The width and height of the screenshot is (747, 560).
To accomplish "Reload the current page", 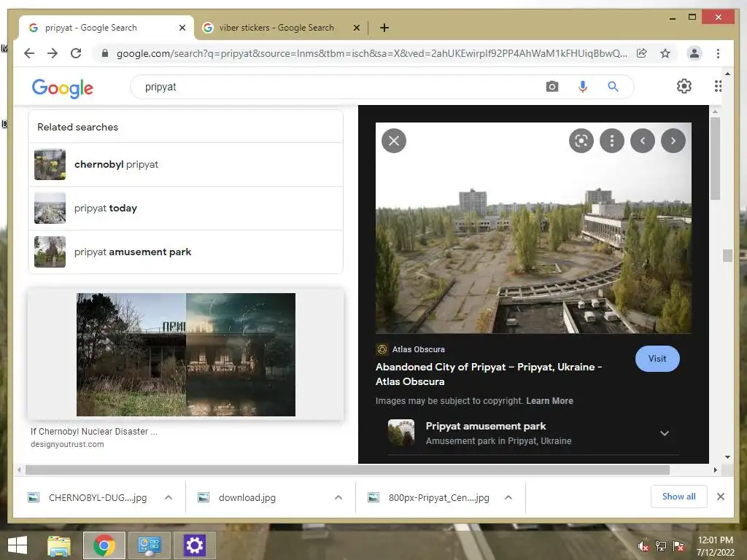I will click(x=76, y=53).
